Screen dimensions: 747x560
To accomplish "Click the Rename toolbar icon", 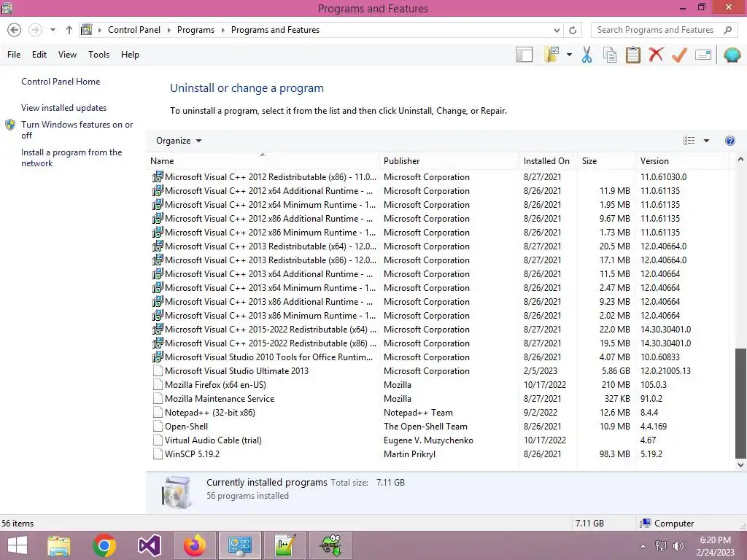I will pyautogui.click(x=703, y=55).
